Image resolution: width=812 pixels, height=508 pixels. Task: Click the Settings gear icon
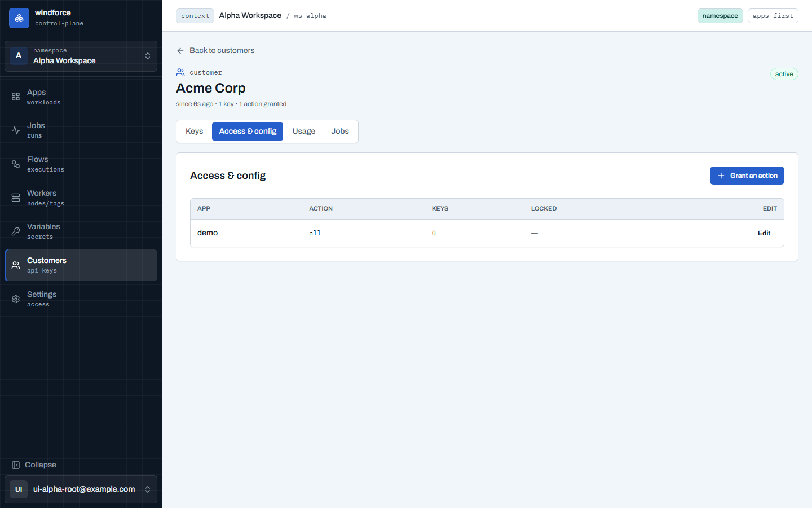click(16, 299)
